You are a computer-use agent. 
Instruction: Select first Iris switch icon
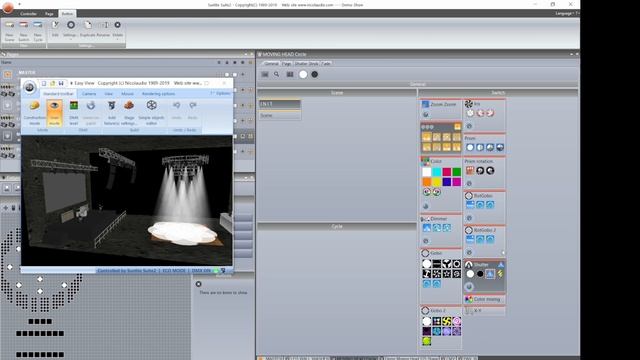point(470,113)
